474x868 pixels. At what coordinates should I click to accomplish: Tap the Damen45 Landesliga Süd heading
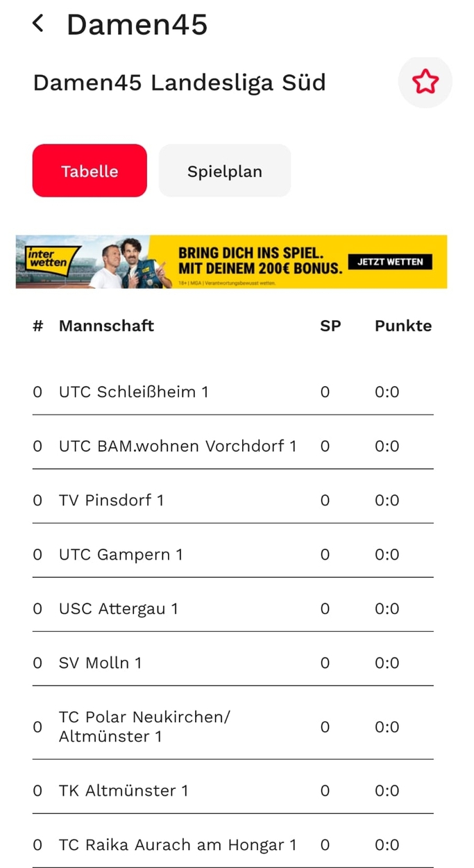click(179, 83)
